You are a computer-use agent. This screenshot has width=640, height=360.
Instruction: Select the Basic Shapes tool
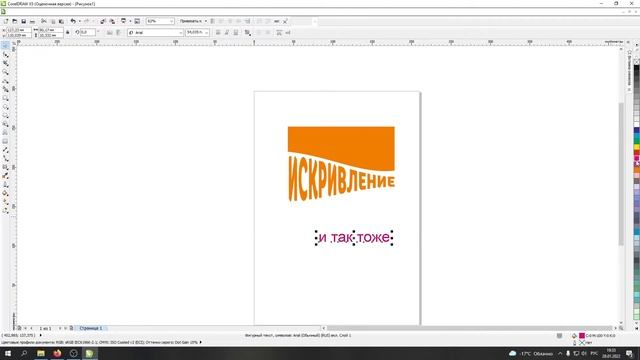[x=5, y=124]
